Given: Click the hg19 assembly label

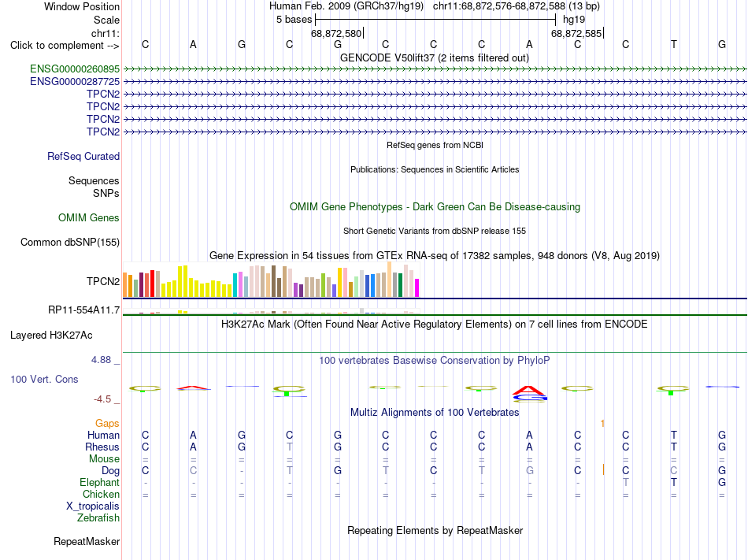Looking at the screenshot, I should 574,20.
